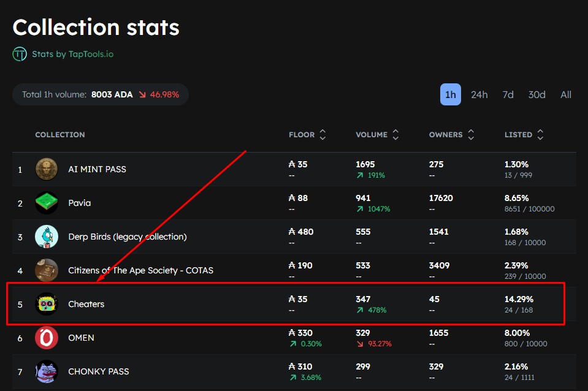Click COTAS owners count 3409
The image size is (588, 391).
coord(439,265)
